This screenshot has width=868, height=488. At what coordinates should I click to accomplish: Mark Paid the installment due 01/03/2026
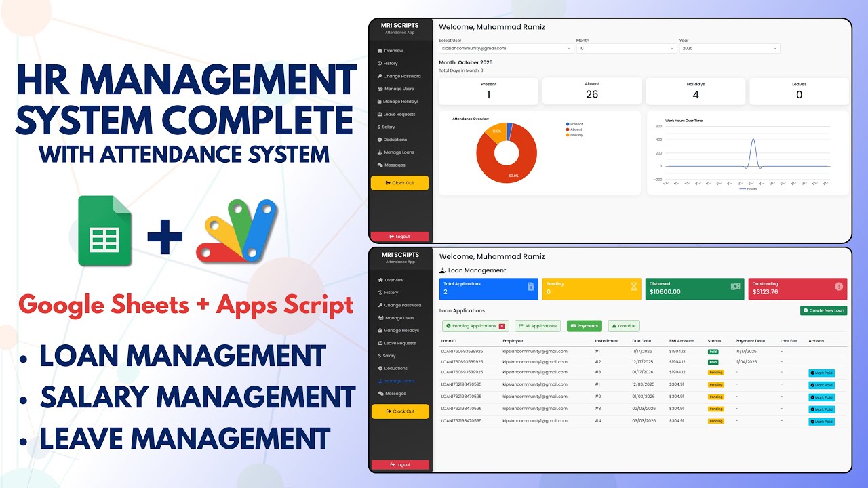(822, 397)
